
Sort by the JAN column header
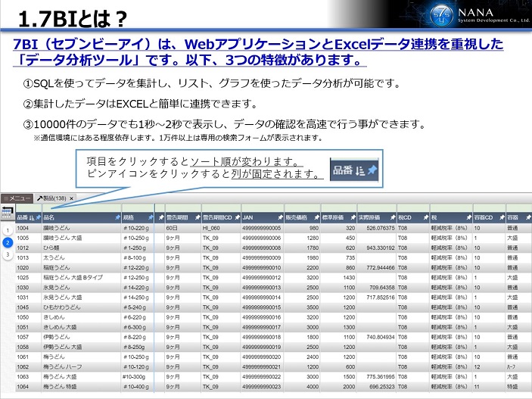pos(247,217)
